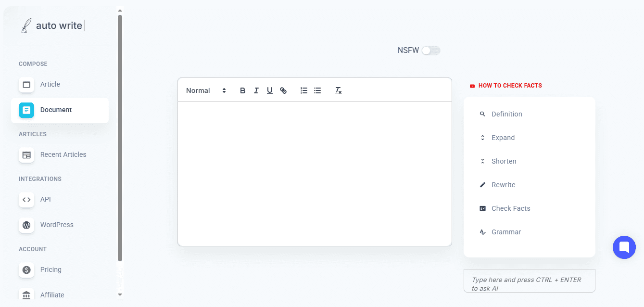Create a bulleted list
The width and height of the screenshot is (644, 307).
pyautogui.click(x=317, y=90)
